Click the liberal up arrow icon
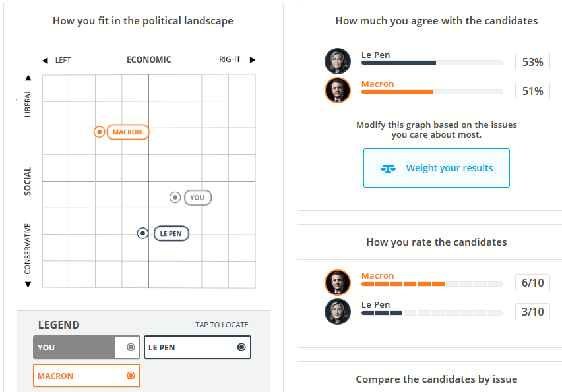562x392 pixels. click(28, 78)
